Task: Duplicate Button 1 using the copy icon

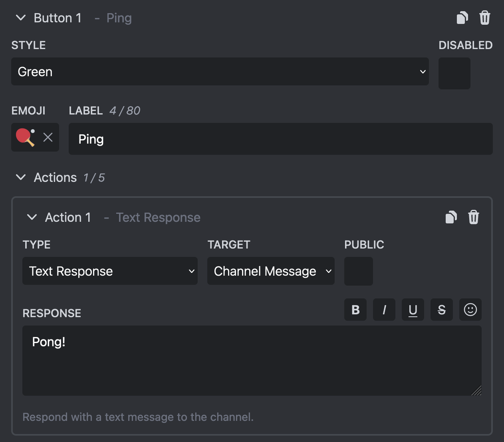Action: 462,18
